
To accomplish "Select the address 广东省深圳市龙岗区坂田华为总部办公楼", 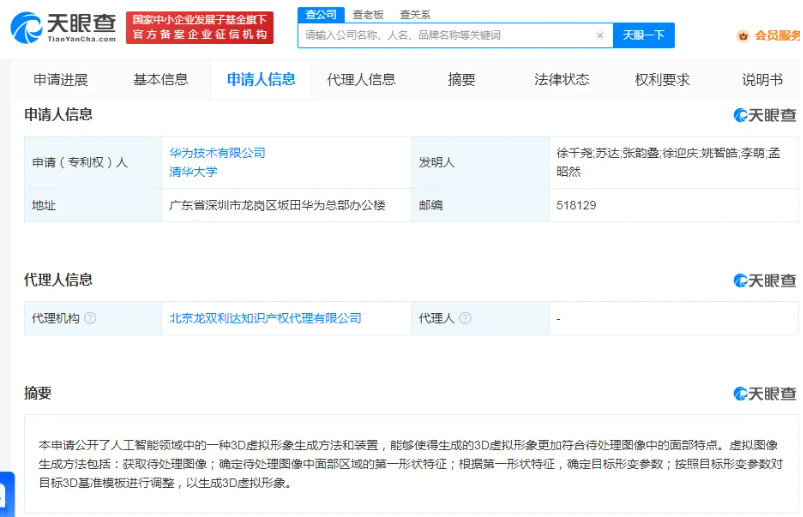I will (x=277, y=205).
